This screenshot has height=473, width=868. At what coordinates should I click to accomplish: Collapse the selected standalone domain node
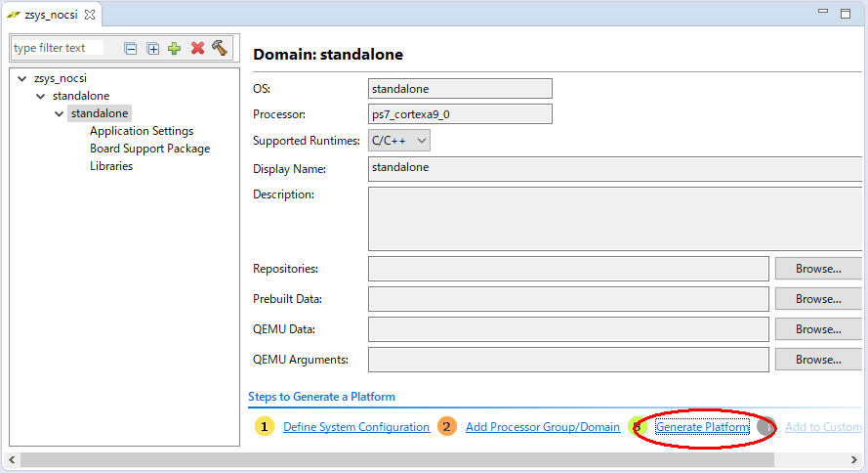[x=60, y=113]
